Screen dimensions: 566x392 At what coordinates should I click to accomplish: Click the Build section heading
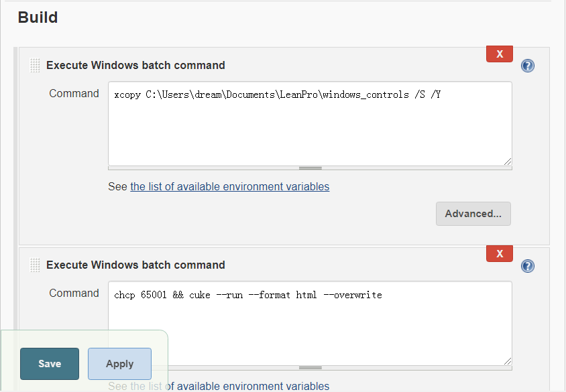click(x=38, y=17)
